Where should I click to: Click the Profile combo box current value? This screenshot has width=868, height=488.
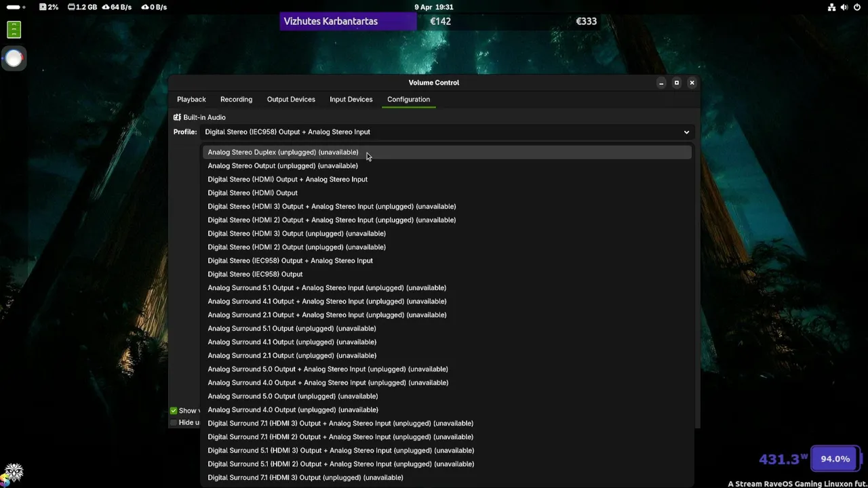(446, 132)
